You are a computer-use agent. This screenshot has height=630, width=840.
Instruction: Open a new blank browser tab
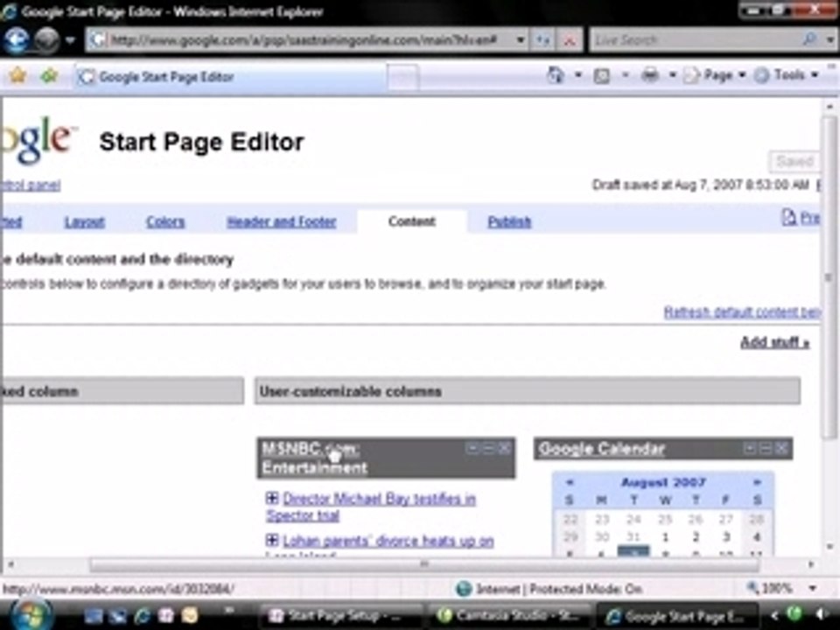(x=402, y=78)
